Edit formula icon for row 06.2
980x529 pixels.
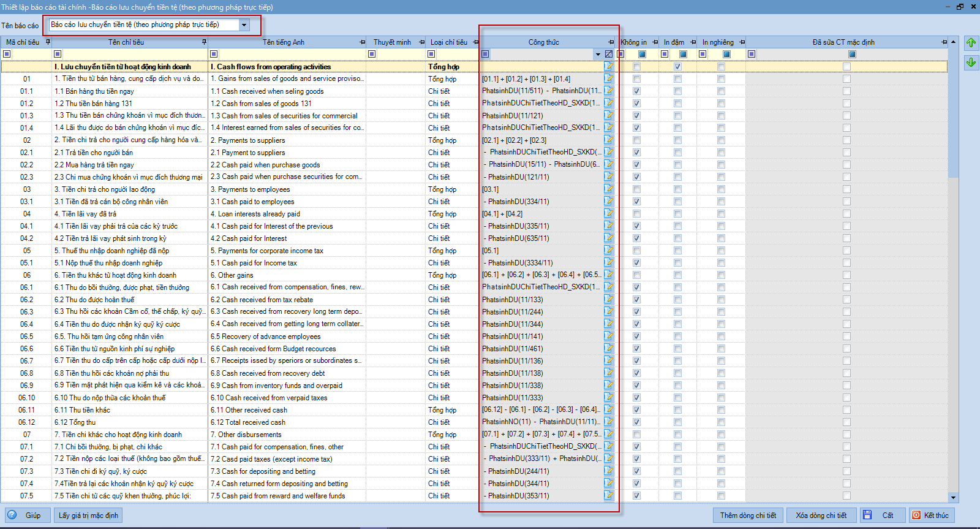point(609,299)
